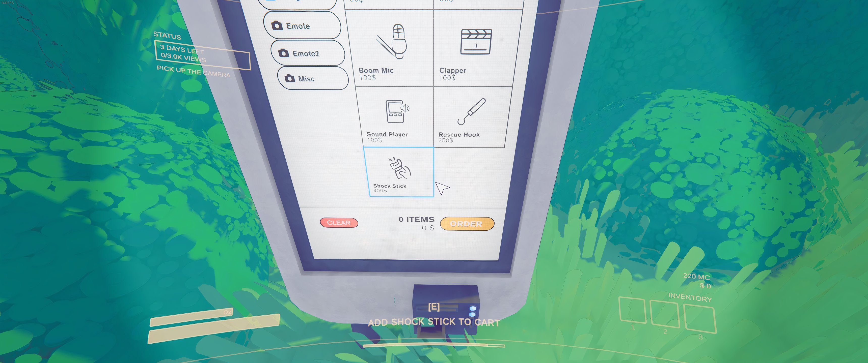The height and width of the screenshot is (363, 868).
Task: Toggle Misc category filter on
Action: (306, 77)
